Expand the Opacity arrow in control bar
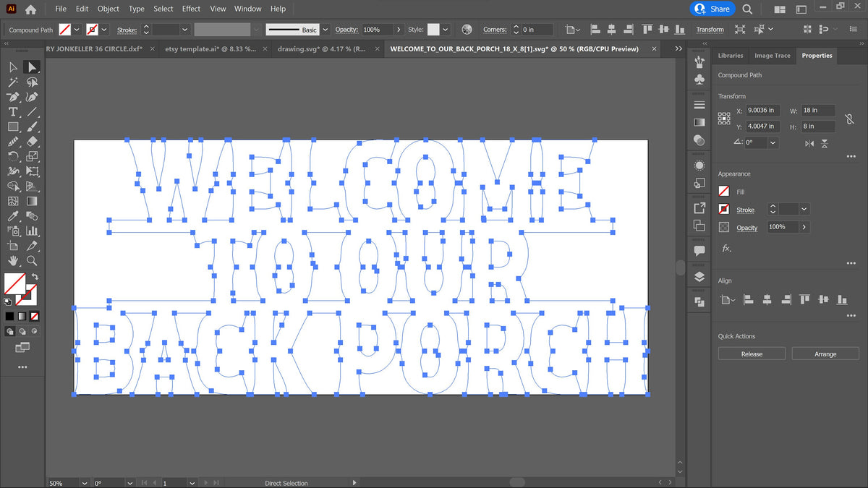 [399, 30]
